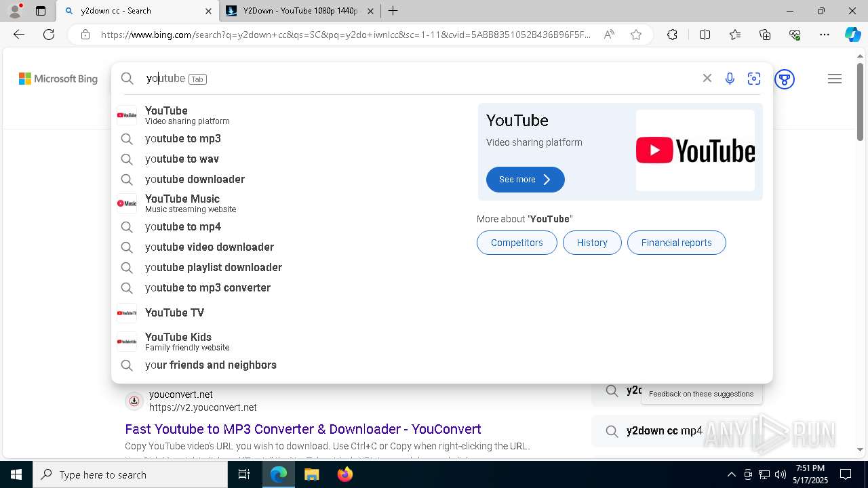Open File Explorer from the taskbar
868x488 pixels.
tap(311, 474)
